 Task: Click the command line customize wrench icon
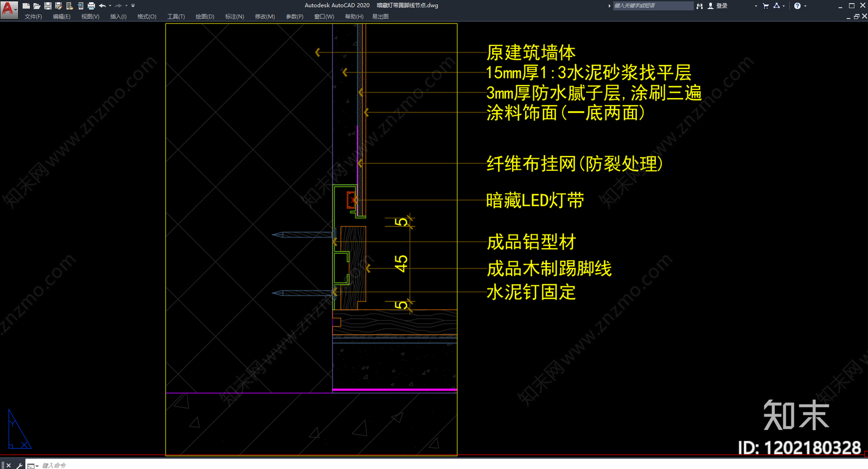coord(20,465)
